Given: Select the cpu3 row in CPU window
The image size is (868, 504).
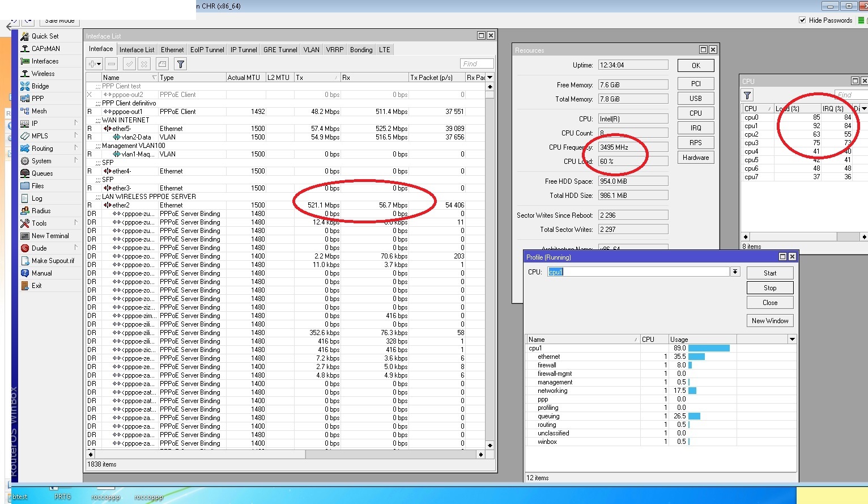Looking at the screenshot, I should pos(805,143).
